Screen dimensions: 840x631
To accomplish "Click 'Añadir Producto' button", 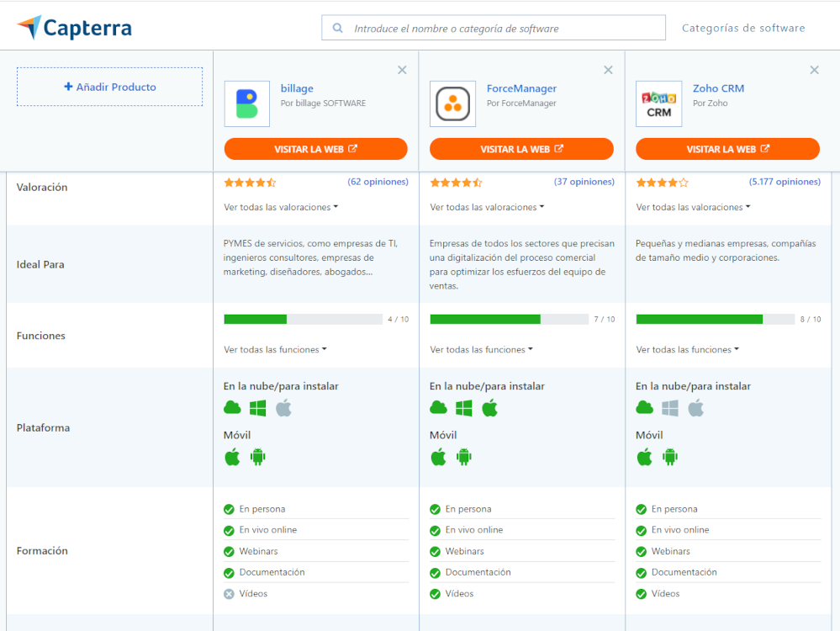I will point(110,87).
